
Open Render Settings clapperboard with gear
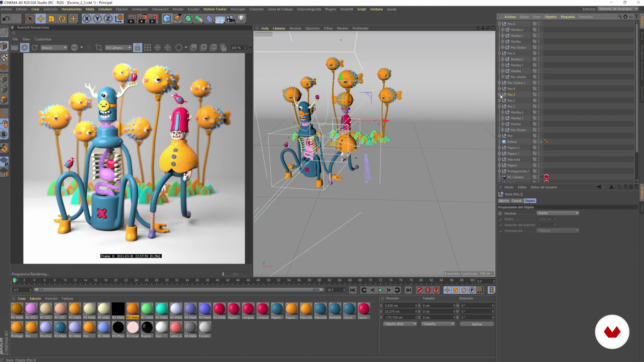(153, 19)
